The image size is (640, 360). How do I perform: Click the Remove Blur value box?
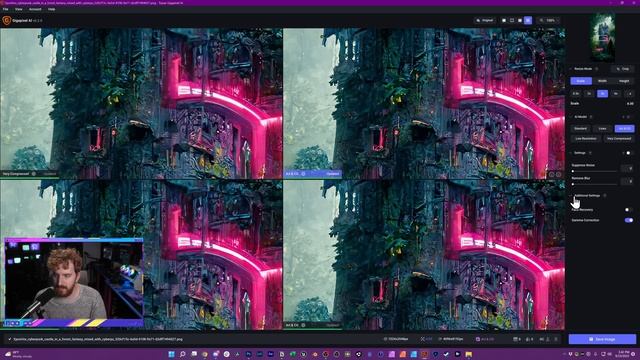pyautogui.click(x=627, y=181)
